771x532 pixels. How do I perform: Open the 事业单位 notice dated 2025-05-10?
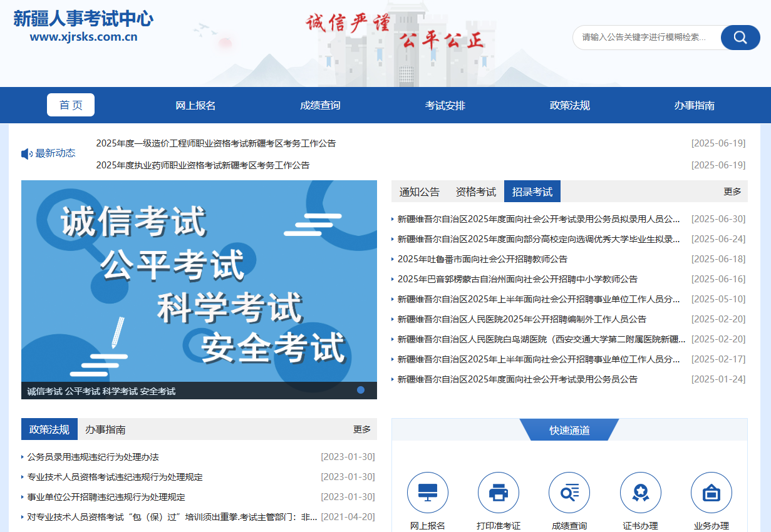coord(539,299)
